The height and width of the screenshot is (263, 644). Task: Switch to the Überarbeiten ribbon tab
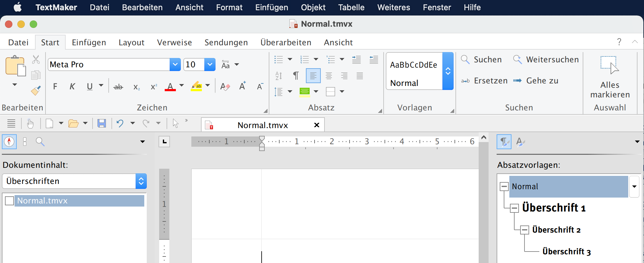(x=286, y=42)
